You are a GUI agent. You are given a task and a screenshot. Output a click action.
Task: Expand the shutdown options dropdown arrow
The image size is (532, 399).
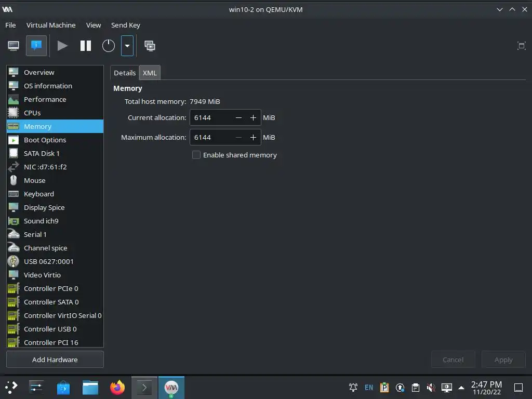(127, 46)
